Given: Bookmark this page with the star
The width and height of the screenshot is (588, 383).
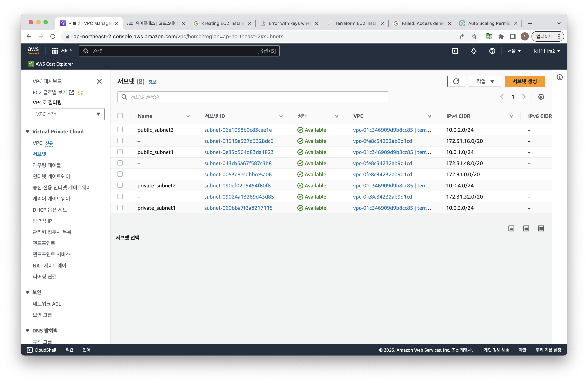Looking at the screenshot, I should tap(474, 37).
